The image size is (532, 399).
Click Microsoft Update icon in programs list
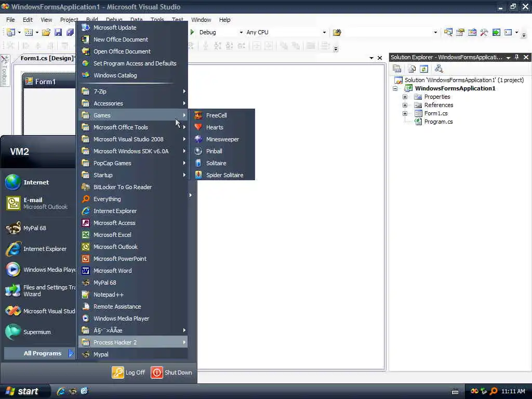point(86,28)
